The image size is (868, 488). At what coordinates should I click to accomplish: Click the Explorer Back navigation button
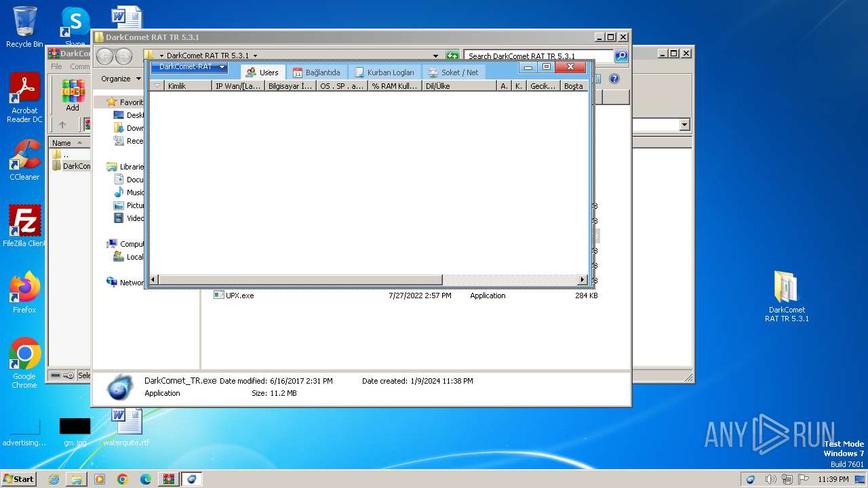(x=105, y=56)
